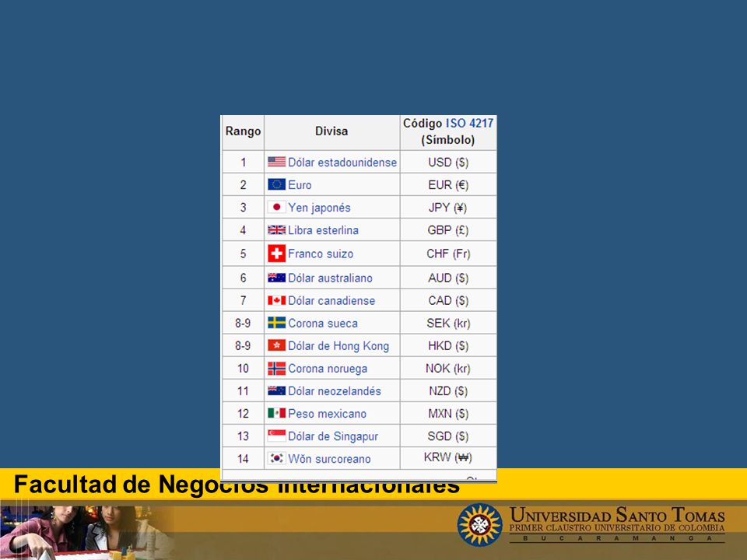Click the New Zealand flag icon
Screen dimensions: 747x560
pyautogui.click(x=276, y=391)
